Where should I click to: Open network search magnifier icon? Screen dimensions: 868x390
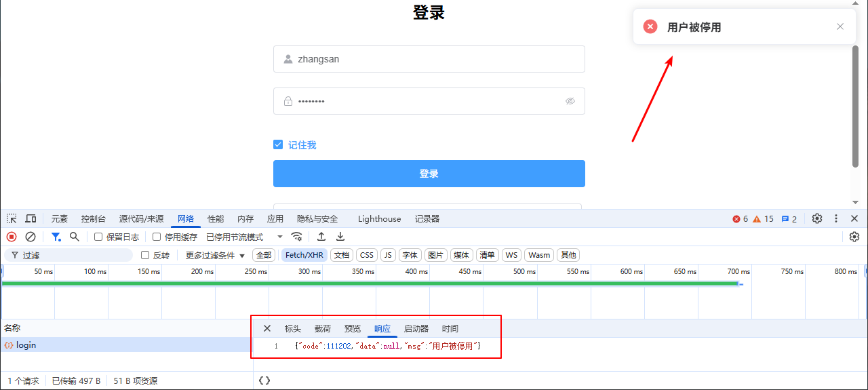pos(75,237)
